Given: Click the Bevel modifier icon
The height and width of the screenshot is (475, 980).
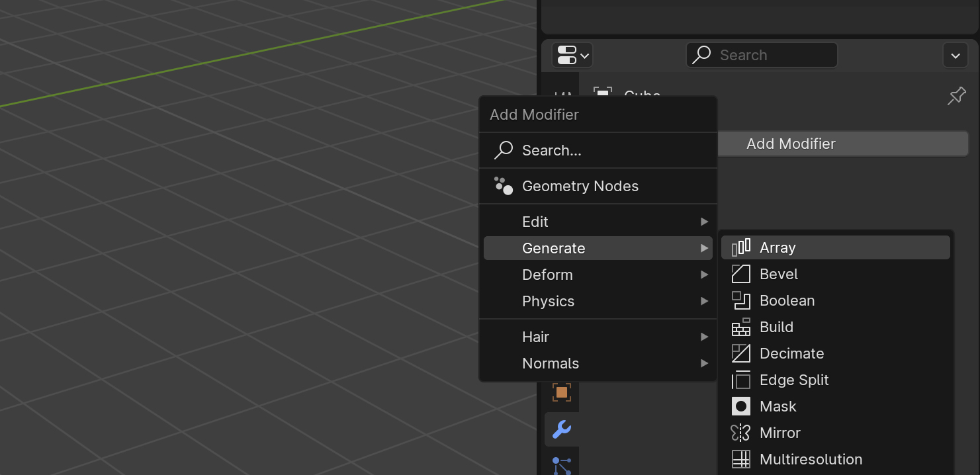Looking at the screenshot, I should [740, 274].
